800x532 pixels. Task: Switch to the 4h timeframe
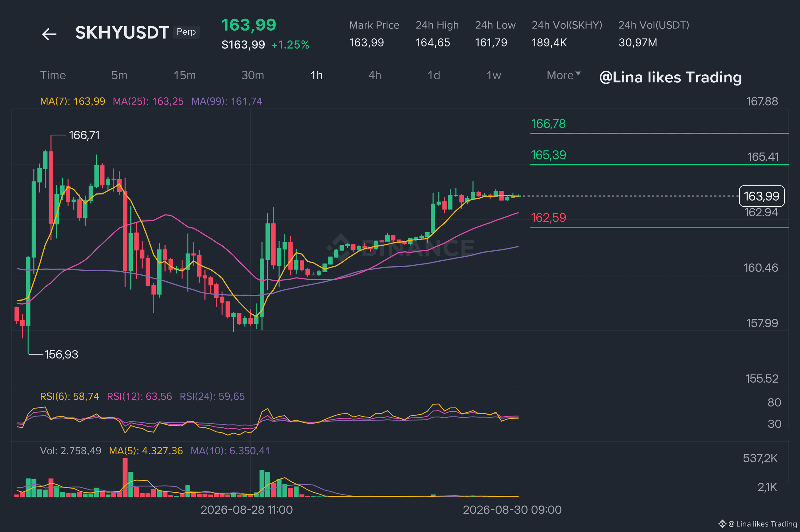[375, 75]
